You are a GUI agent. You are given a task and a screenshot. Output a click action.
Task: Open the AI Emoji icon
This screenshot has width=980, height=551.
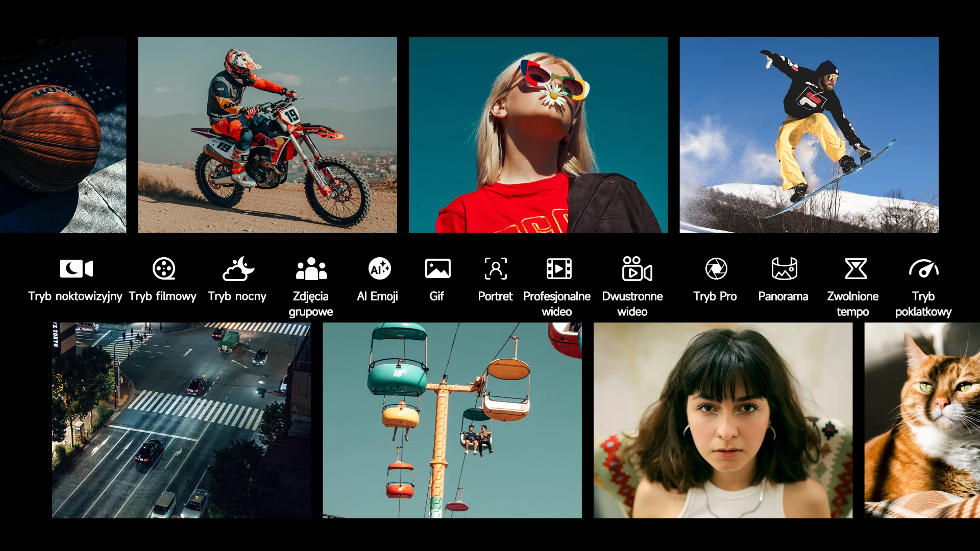pyautogui.click(x=379, y=269)
